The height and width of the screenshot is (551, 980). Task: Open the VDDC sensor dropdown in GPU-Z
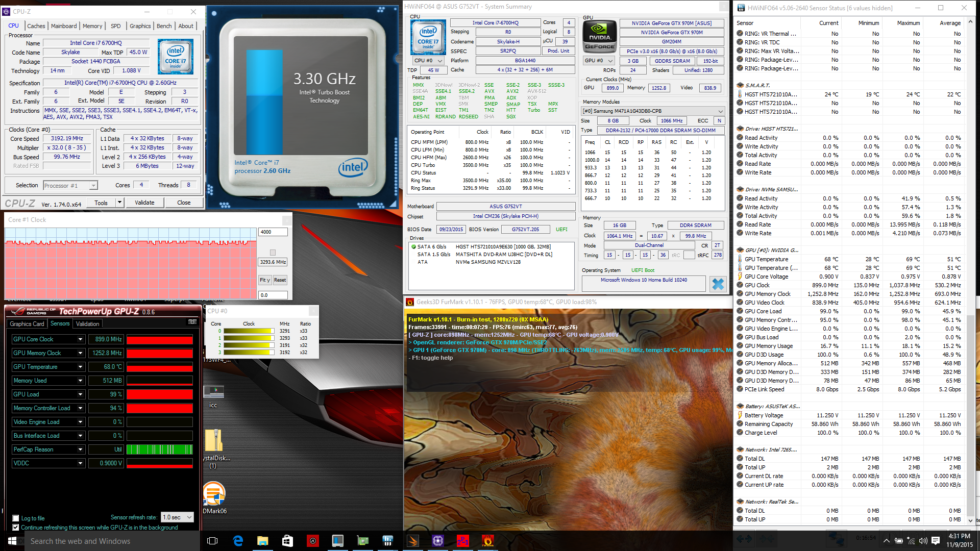coord(80,463)
